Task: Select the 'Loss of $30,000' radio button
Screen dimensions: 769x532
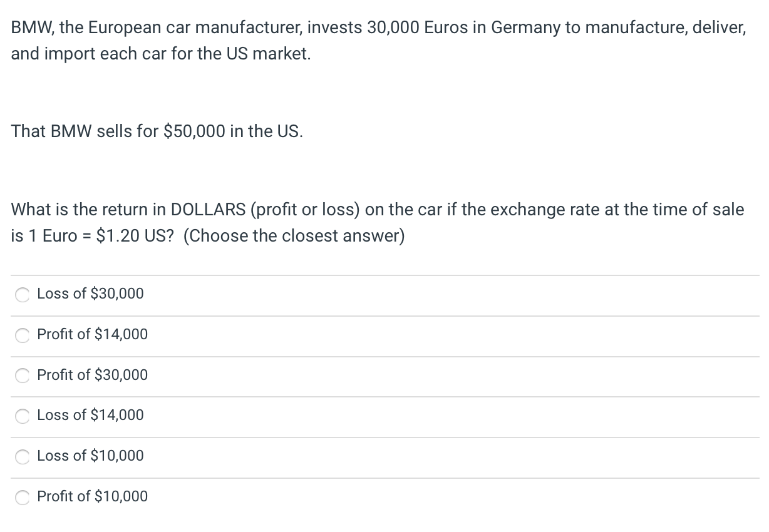Action: [23, 294]
